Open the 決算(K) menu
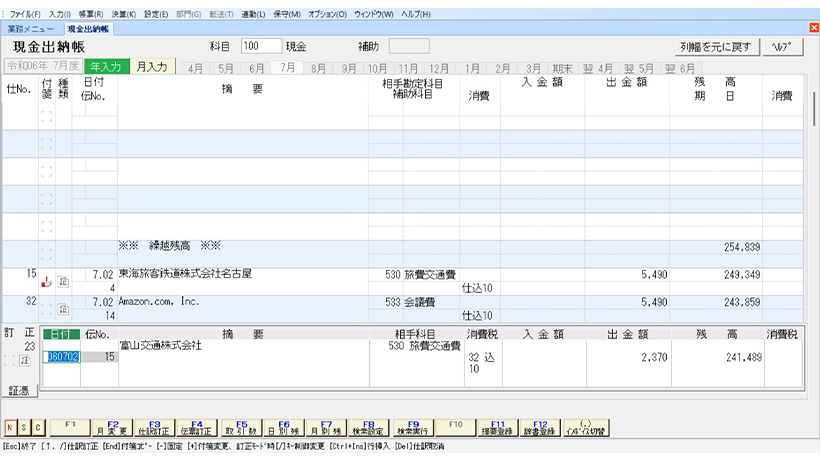 [x=123, y=15]
